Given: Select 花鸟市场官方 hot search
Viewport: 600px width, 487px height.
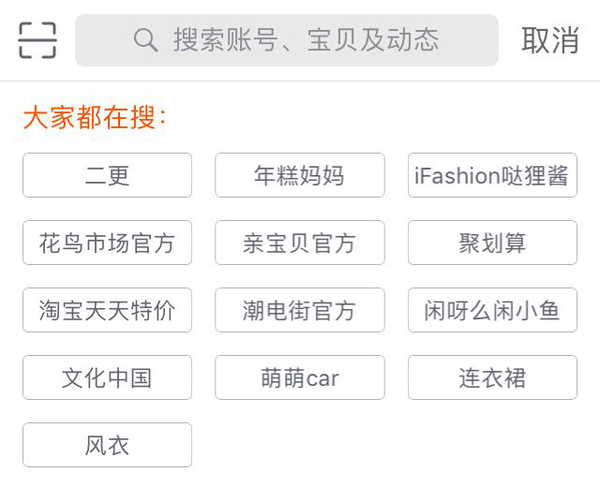Looking at the screenshot, I should [x=107, y=243].
